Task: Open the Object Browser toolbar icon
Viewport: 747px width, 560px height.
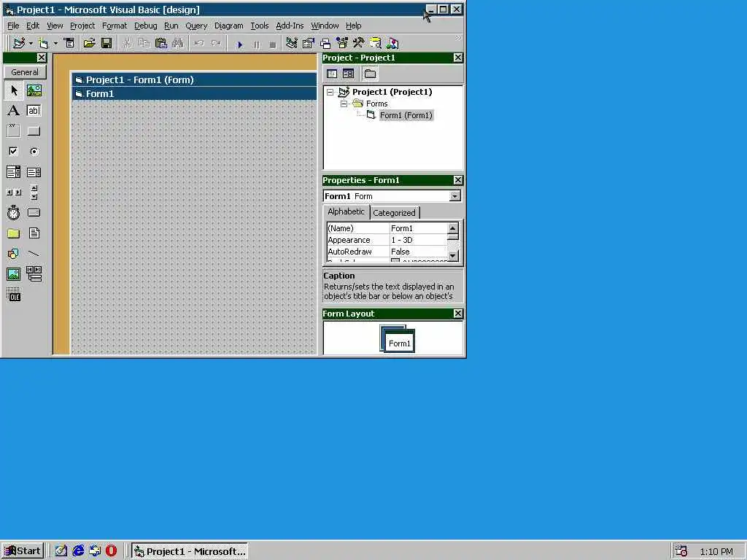Action: (x=342, y=43)
